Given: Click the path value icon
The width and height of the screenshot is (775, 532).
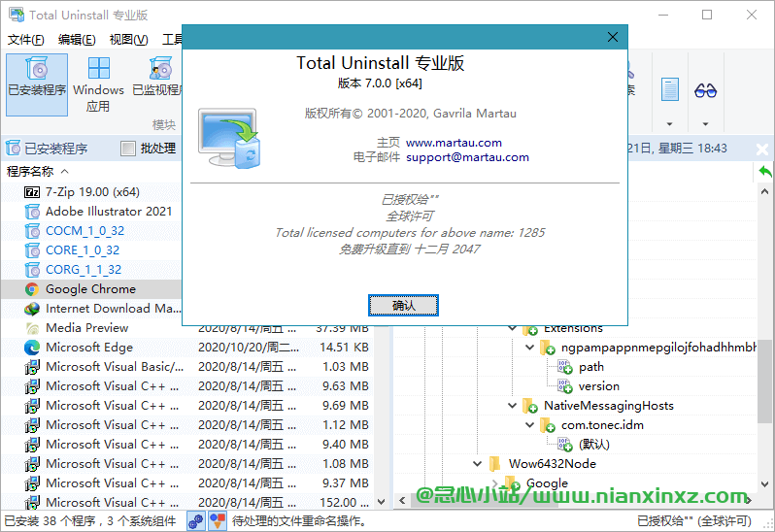Looking at the screenshot, I should tap(565, 367).
